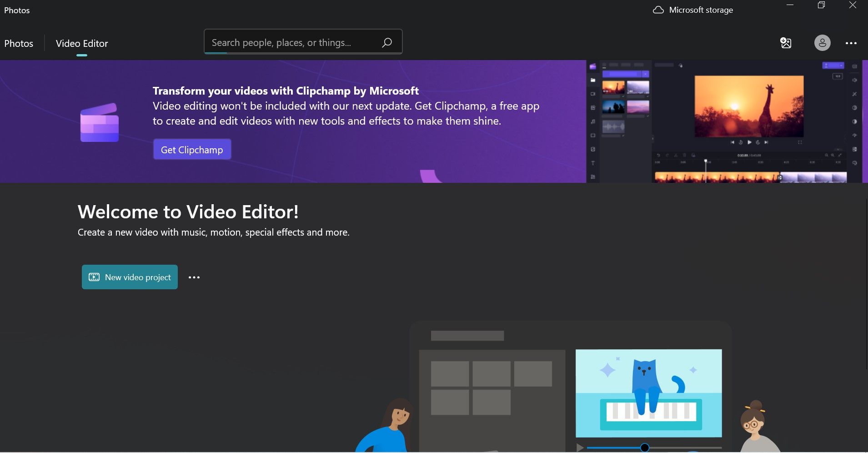Start a New video project

coord(129,277)
